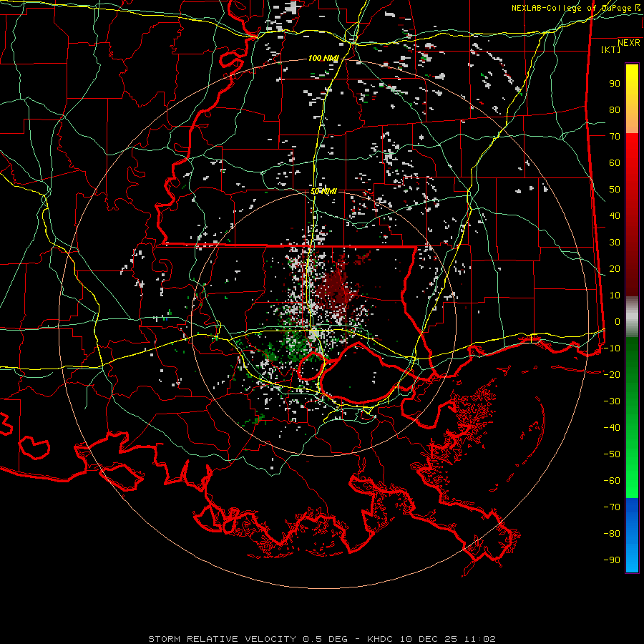This screenshot has width=644, height=644.
Task: Click the 40 value on the velocity scale
Action: 615,215
